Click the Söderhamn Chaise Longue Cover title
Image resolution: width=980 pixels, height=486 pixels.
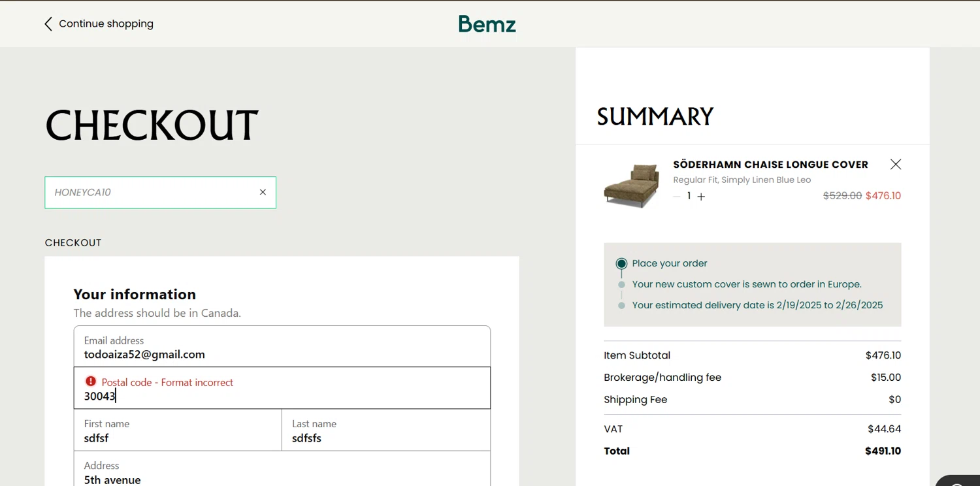tap(770, 165)
